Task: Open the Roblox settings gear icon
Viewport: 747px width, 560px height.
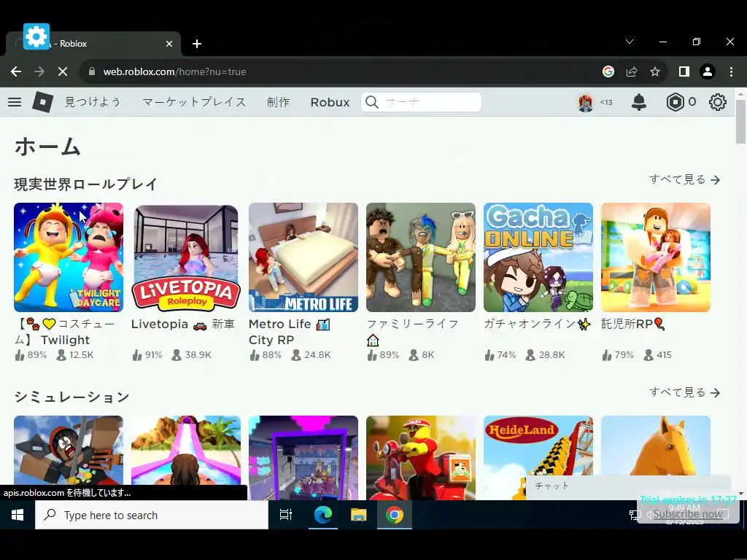Action: click(718, 102)
